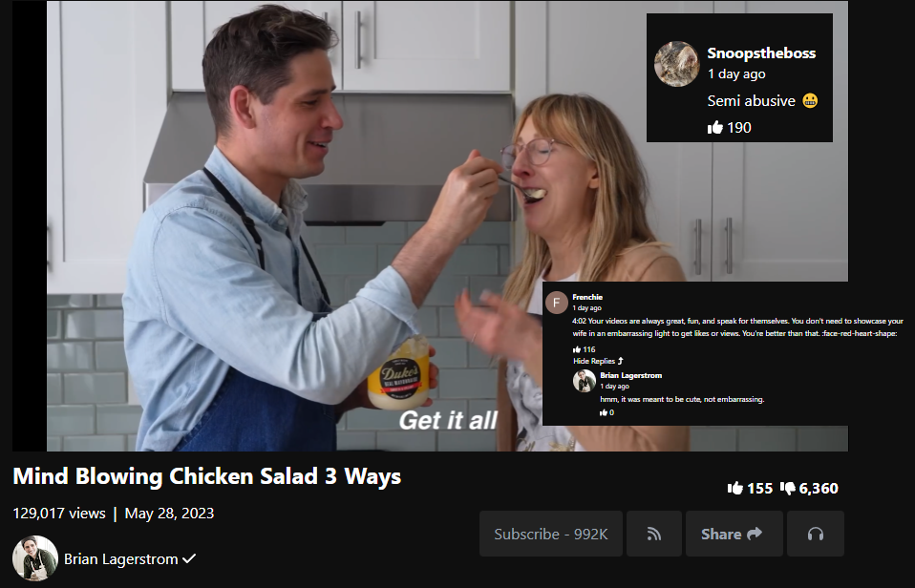The width and height of the screenshot is (915, 588).
Task: Click Frenchie's F avatar circle
Action: [556, 303]
